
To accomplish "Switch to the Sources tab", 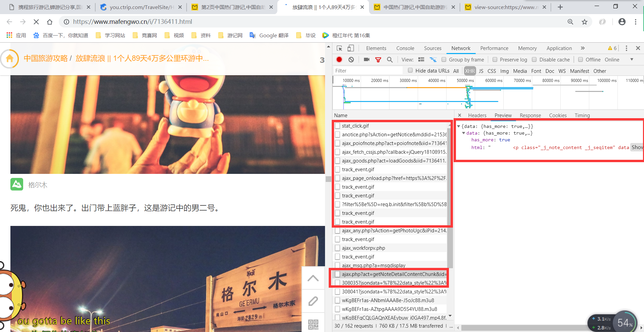I will point(432,48).
